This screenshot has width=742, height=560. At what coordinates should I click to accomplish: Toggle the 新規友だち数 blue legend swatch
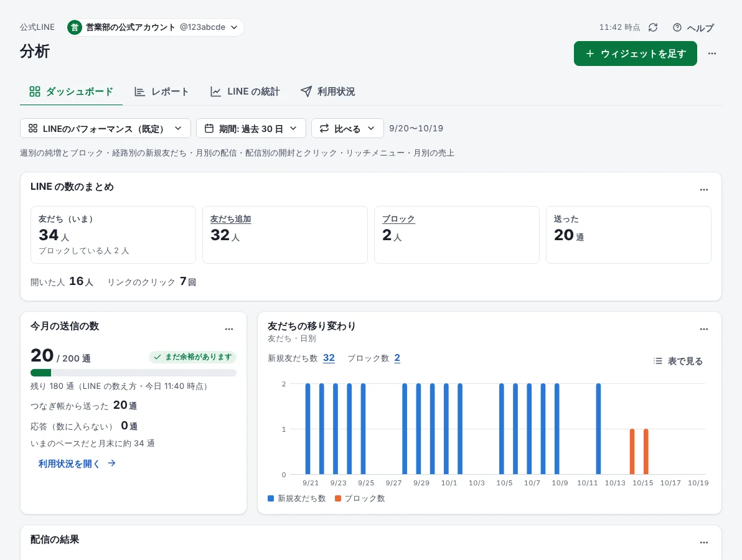click(x=271, y=498)
